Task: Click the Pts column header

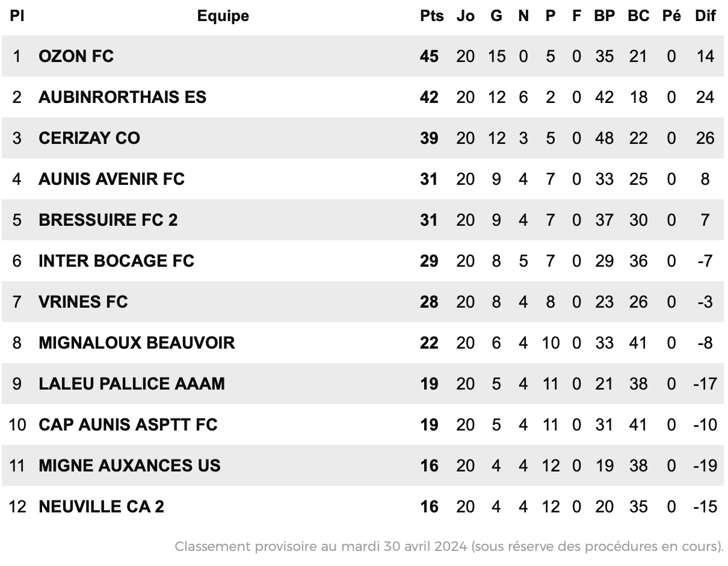Action: pos(431,16)
